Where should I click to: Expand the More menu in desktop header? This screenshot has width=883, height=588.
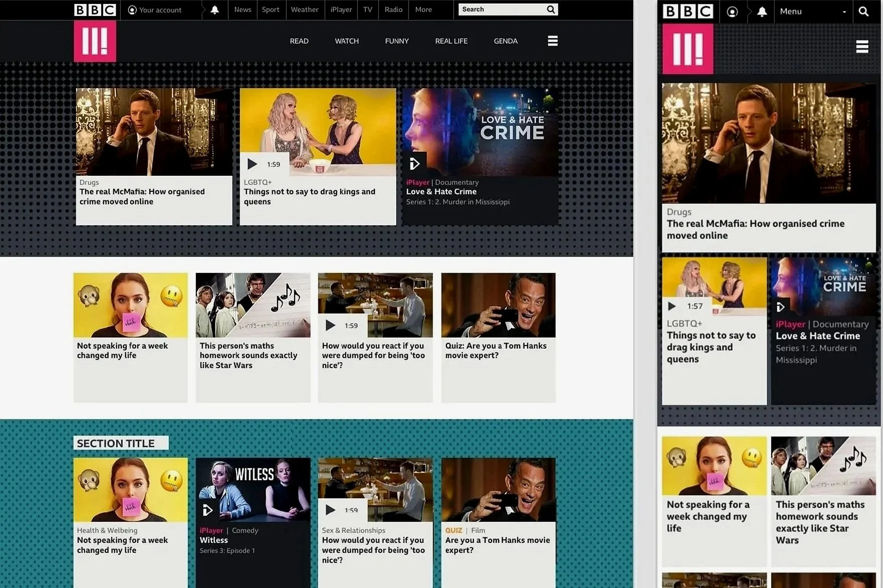click(x=423, y=10)
